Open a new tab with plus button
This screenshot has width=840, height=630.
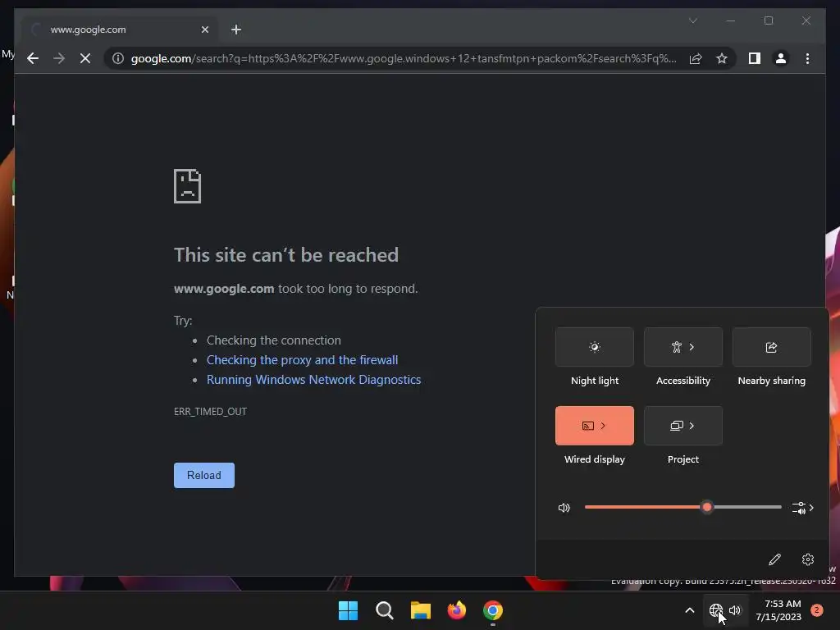pos(236,30)
